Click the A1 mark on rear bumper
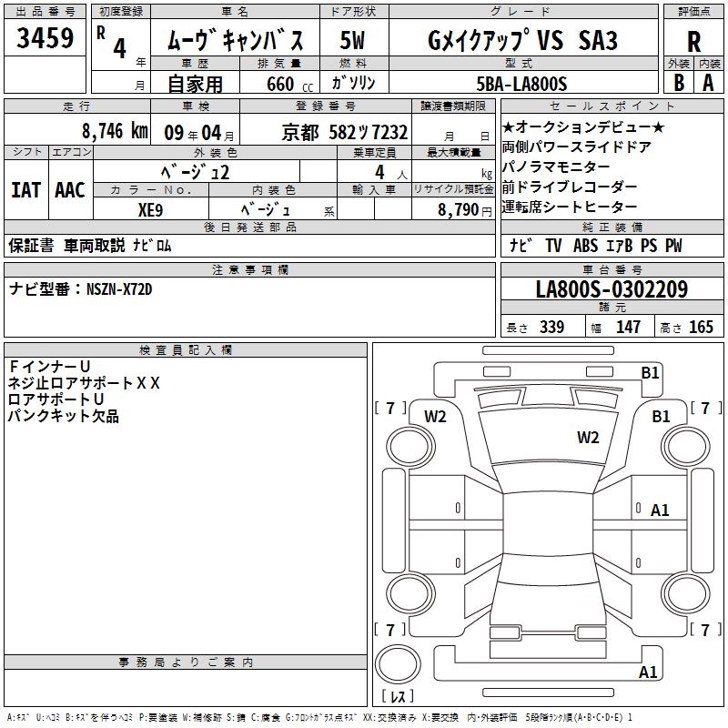 (x=648, y=672)
